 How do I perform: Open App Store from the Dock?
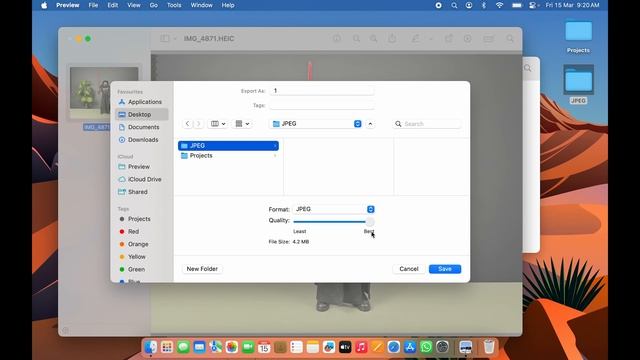410,347
